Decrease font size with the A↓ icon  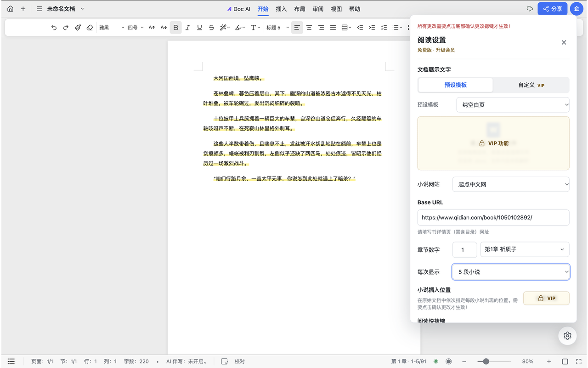164,28
